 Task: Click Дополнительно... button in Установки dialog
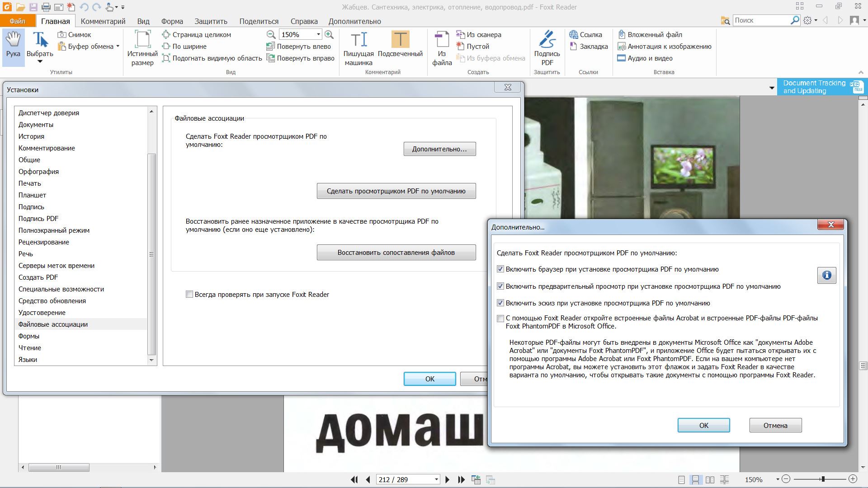click(x=439, y=149)
